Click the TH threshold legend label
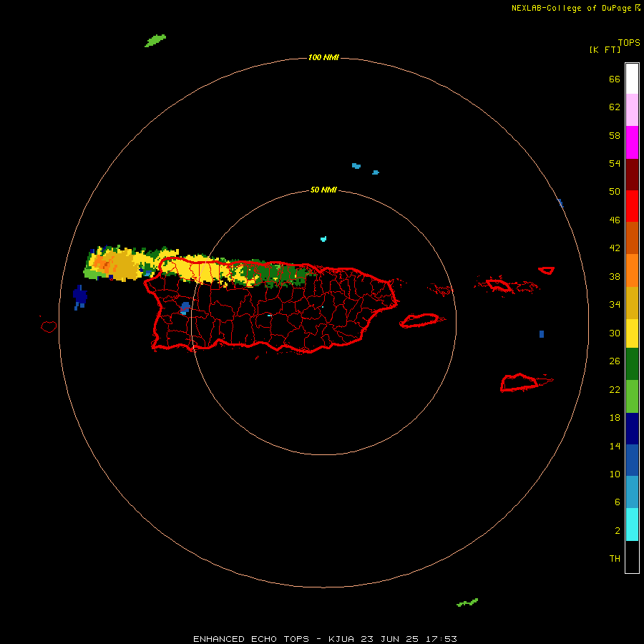 coord(615,559)
